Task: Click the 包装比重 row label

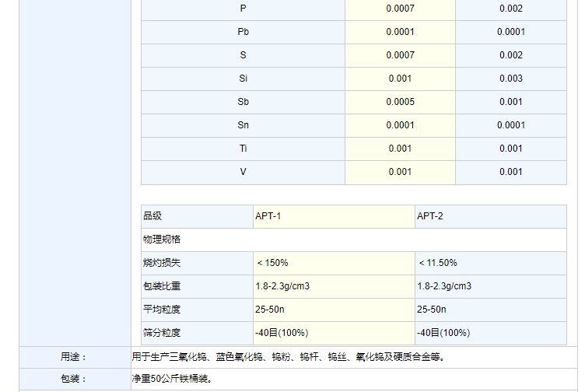Action: (162, 286)
